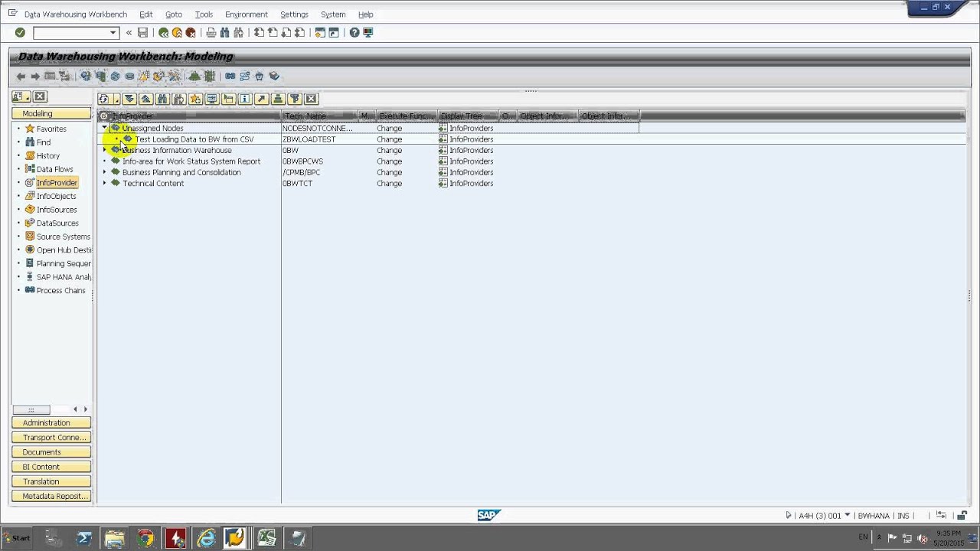The height and width of the screenshot is (551, 980).
Task: Click the close X icon in tree toolbar
Action: tap(311, 99)
